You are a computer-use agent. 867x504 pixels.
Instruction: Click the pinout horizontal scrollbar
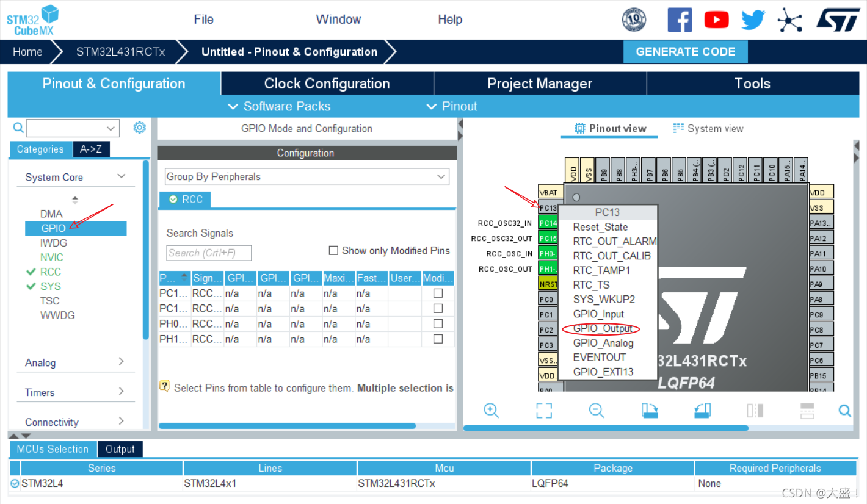[x=606, y=428]
